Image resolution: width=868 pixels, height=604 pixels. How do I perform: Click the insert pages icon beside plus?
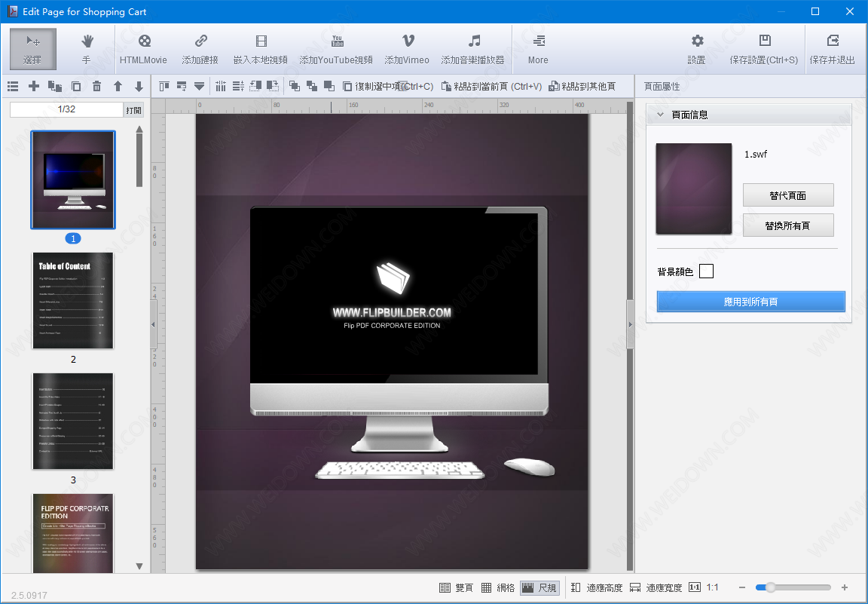(55, 87)
